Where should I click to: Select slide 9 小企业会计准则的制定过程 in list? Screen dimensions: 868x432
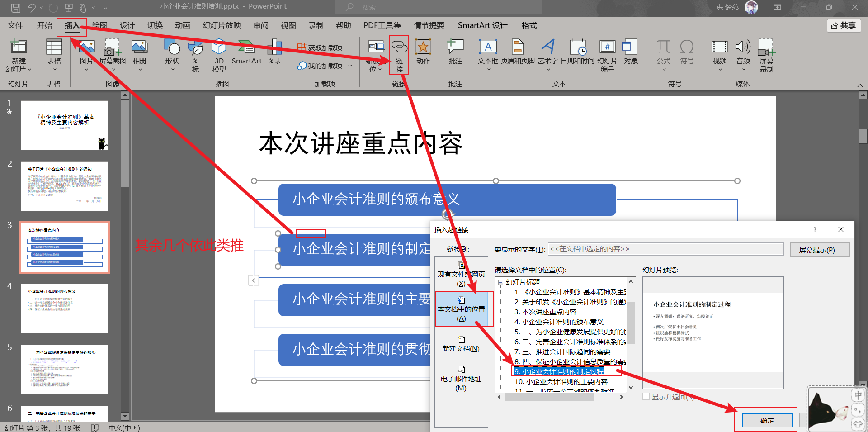click(559, 371)
